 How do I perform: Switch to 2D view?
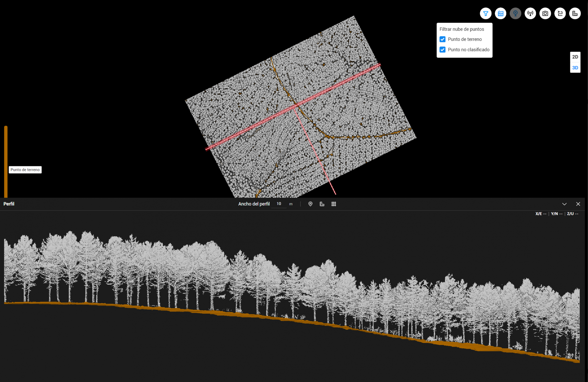click(575, 57)
